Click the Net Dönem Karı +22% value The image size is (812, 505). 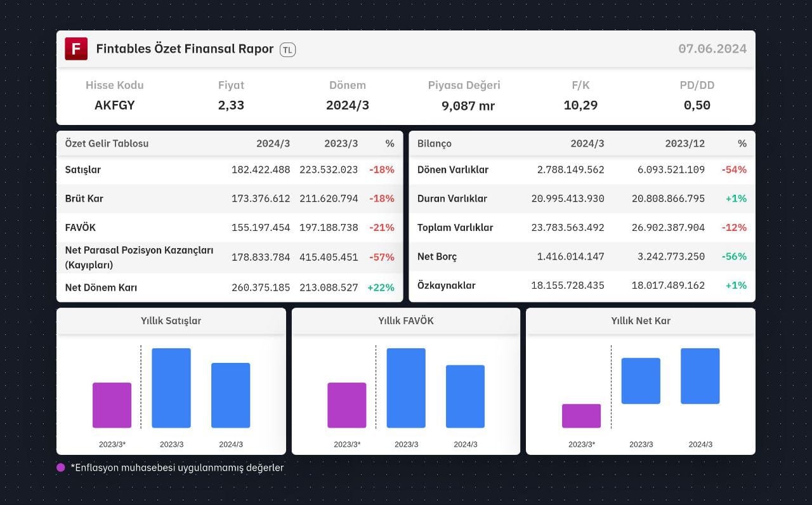[x=381, y=288]
